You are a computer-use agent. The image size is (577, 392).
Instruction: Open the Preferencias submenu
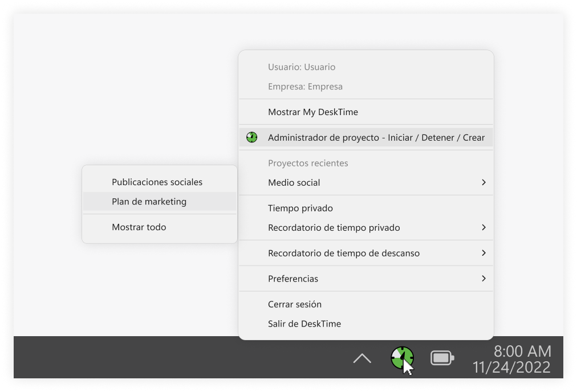click(366, 279)
